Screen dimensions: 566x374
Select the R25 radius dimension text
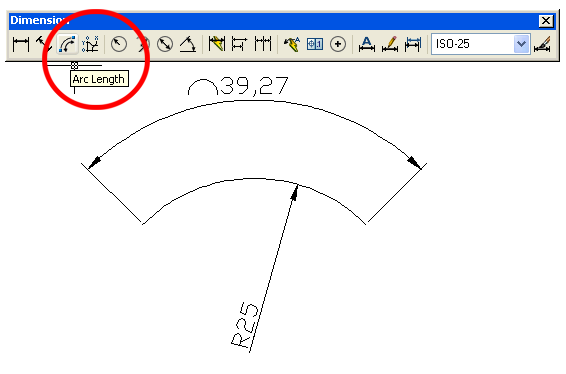point(245,325)
